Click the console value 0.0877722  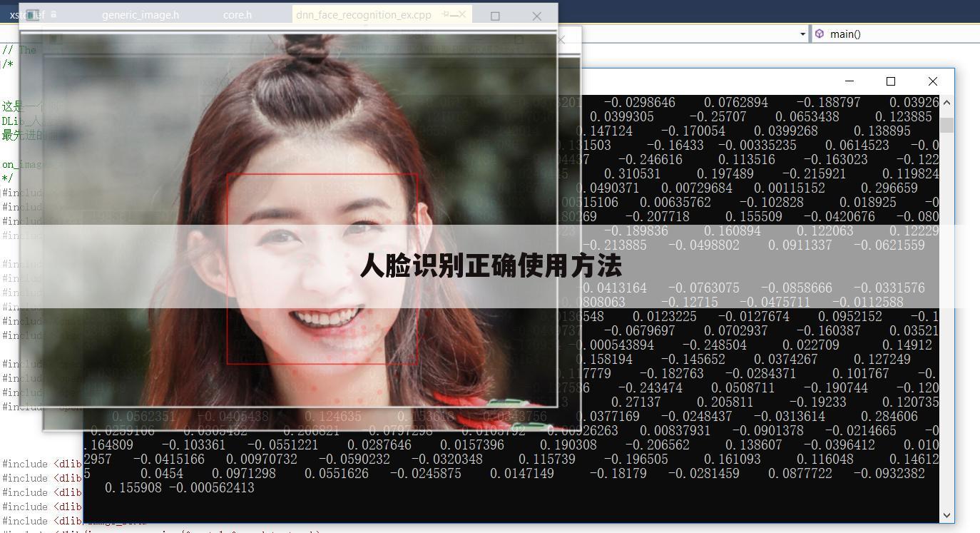tap(800, 474)
